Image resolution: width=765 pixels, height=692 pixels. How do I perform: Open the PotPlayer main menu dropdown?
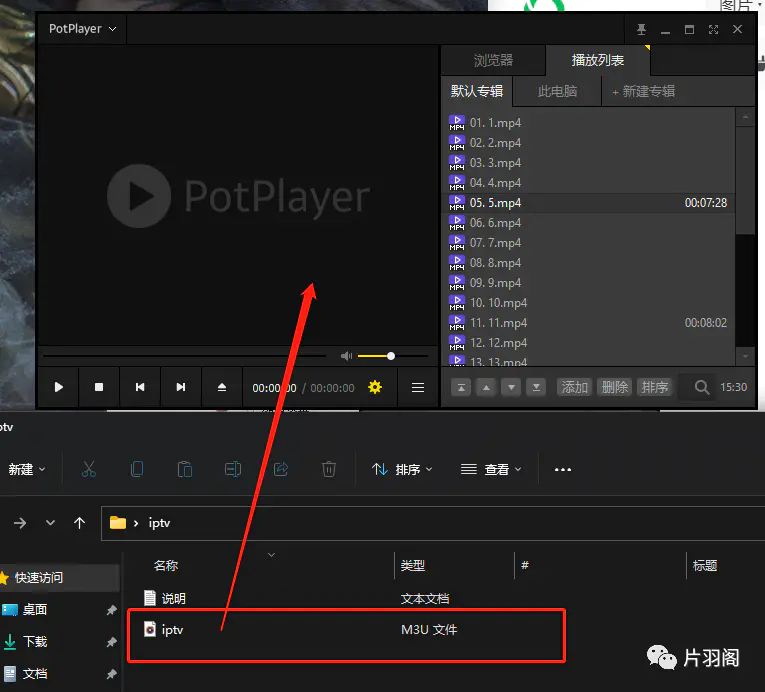[82, 29]
